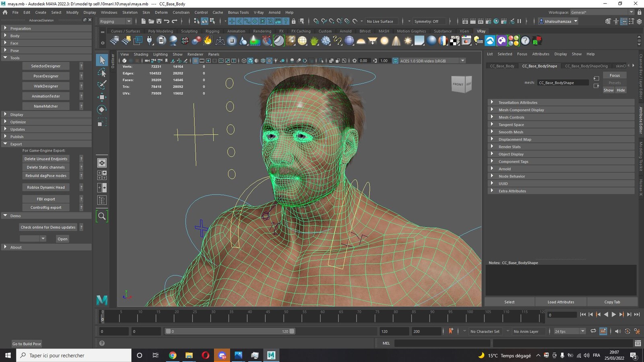Choose the Paint selection tool
This screenshot has width=644, height=362.
point(102,84)
